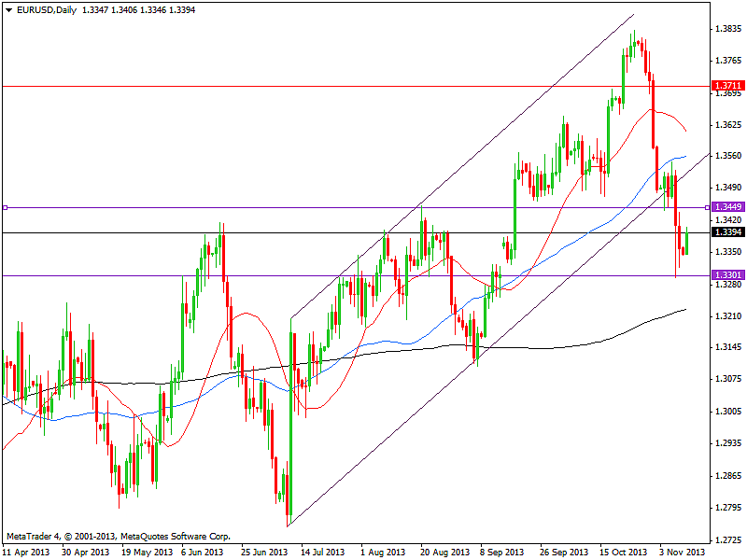Select the purple 1.3449 price label
Viewport: 747px width, 560px height.
[726, 207]
